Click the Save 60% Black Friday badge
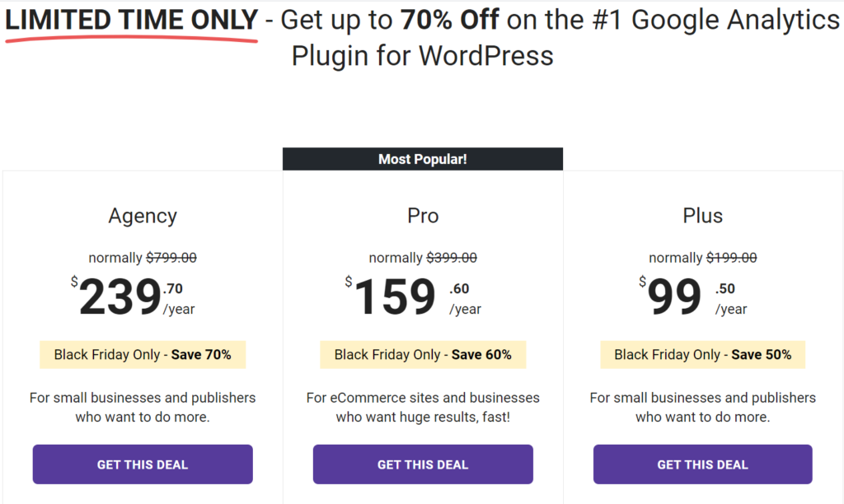 click(x=423, y=354)
